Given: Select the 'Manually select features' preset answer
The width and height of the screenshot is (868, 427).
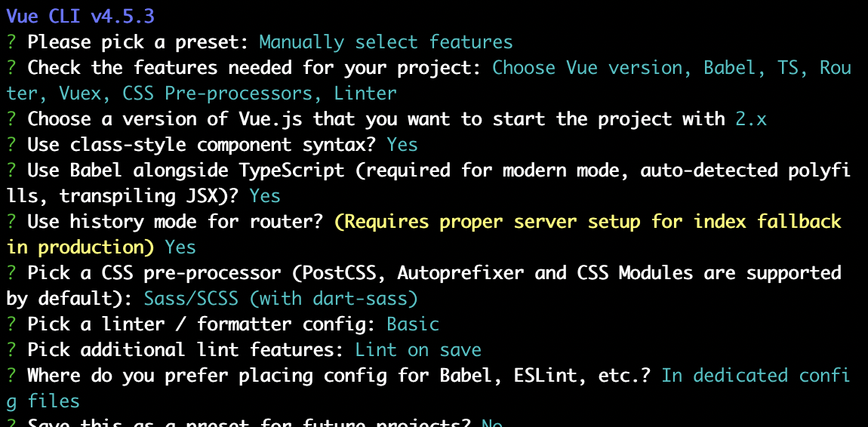Looking at the screenshot, I should pos(386,42).
